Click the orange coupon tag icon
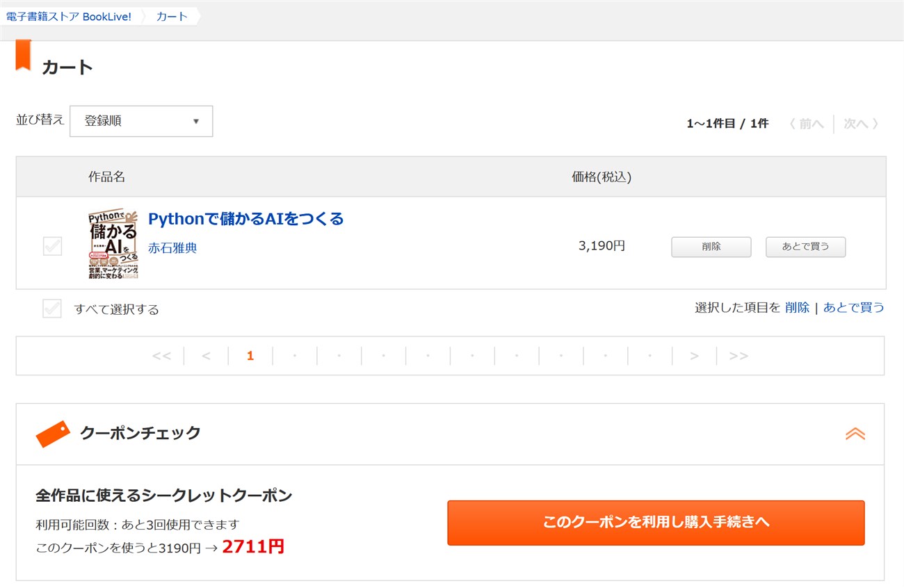Viewport: 904px width, 588px height. tap(53, 434)
